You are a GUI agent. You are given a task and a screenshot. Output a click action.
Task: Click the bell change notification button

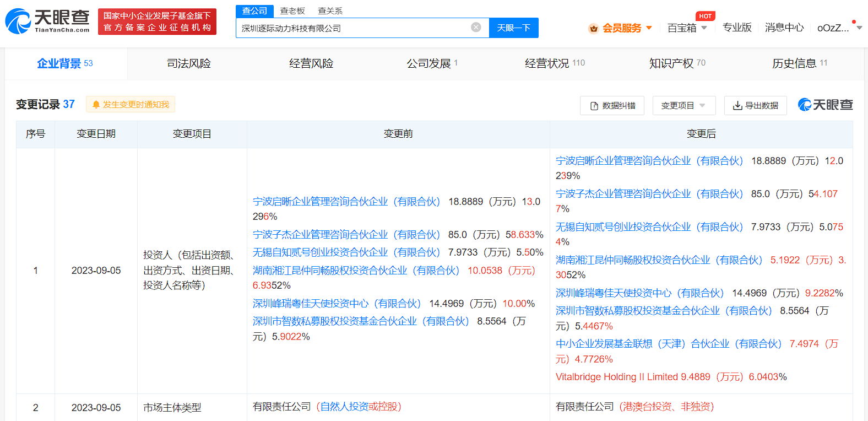[x=131, y=104]
